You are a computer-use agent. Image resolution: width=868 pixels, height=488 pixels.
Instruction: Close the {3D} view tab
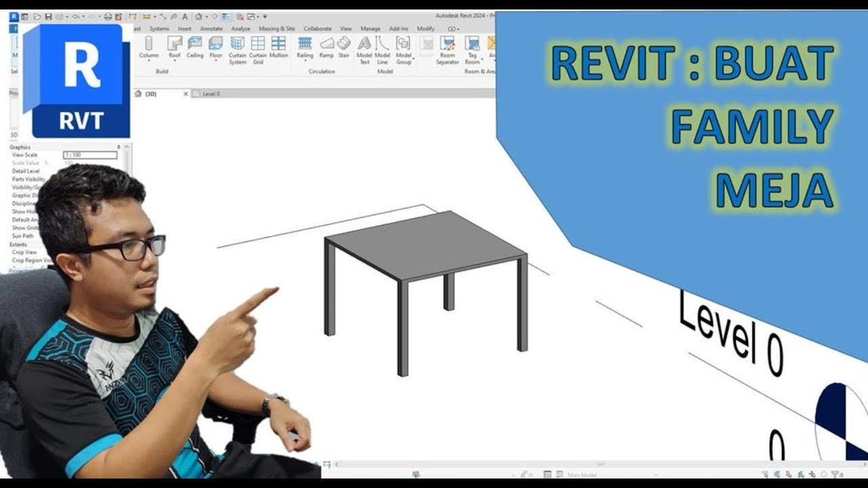pos(186,94)
